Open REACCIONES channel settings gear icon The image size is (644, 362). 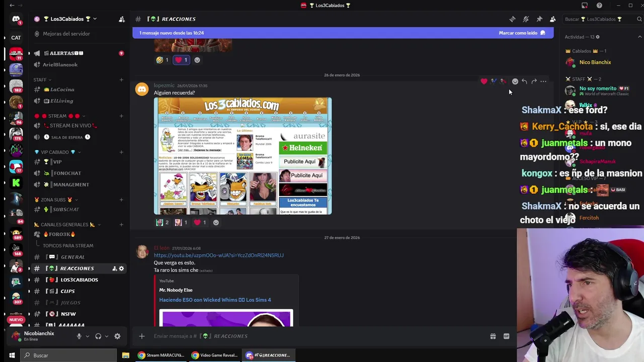click(x=121, y=268)
